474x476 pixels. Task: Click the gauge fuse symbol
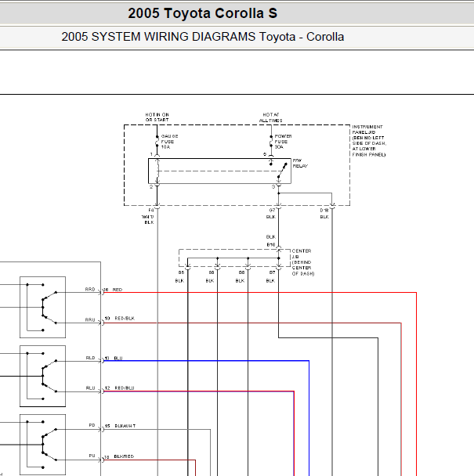[157, 142]
